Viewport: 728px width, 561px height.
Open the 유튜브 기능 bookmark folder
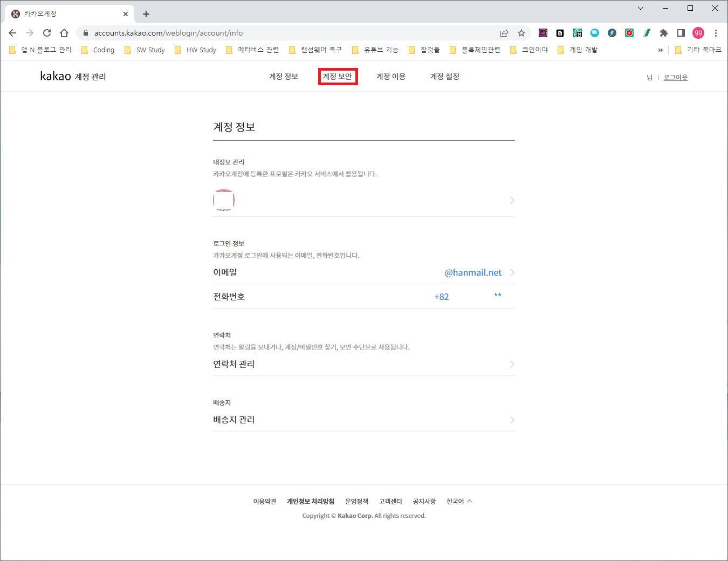click(375, 50)
